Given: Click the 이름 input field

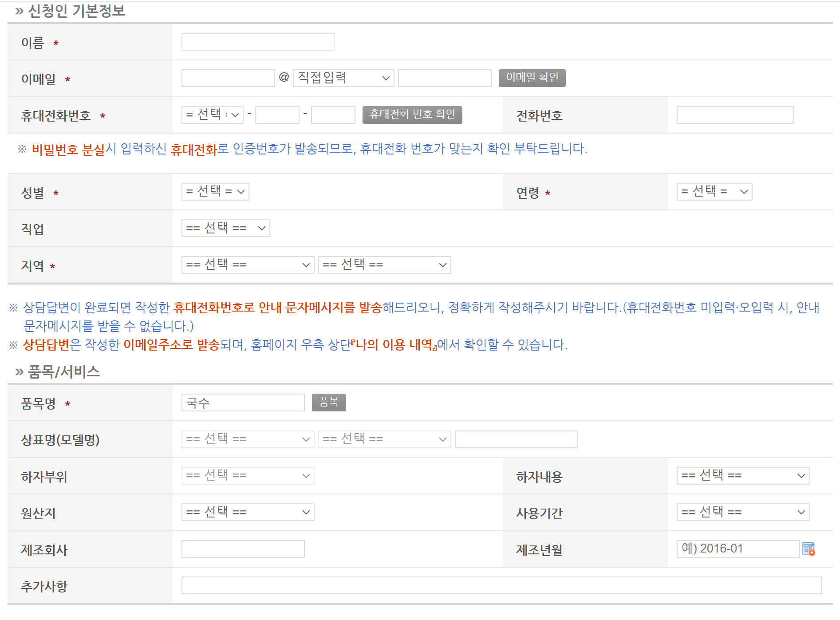Looking at the screenshot, I should (x=257, y=41).
